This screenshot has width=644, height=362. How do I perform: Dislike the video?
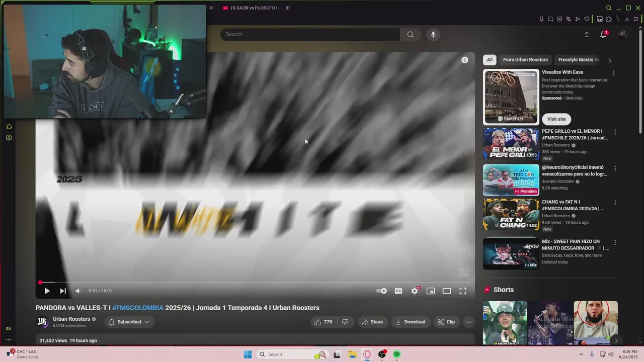(345, 322)
